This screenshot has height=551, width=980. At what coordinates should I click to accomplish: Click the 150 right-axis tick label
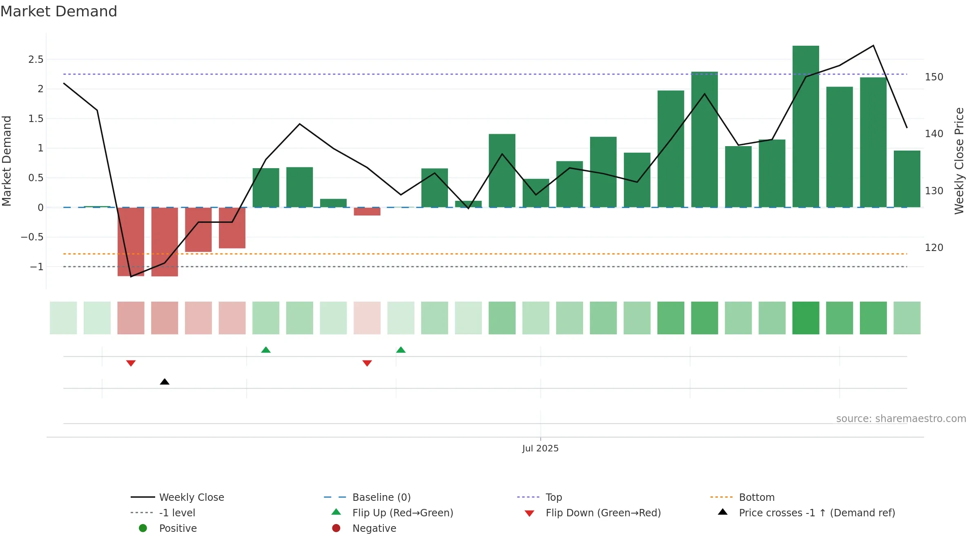[934, 77]
